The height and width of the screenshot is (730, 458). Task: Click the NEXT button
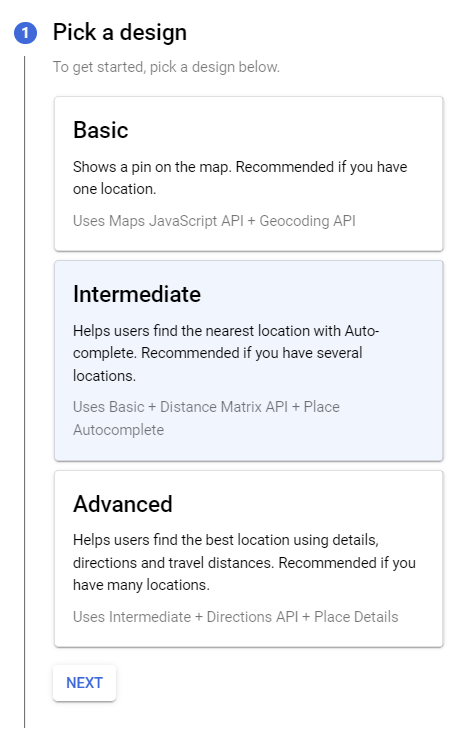click(84, 683)
